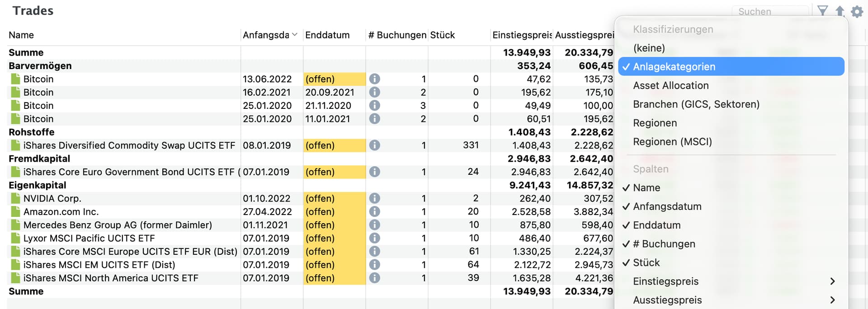Click info icon for iShares Diversified Commodity row
This screenshot has width=868, height=309.
[x=374, y=145]
